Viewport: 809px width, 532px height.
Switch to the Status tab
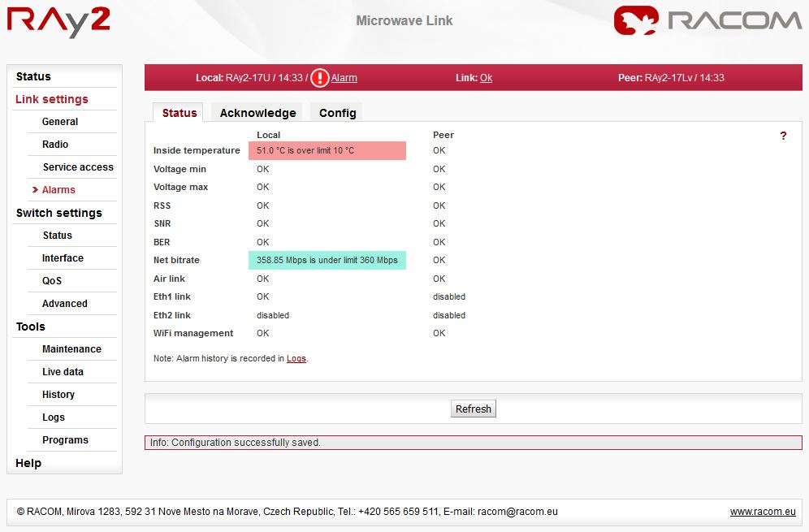(x=179, y=113)
